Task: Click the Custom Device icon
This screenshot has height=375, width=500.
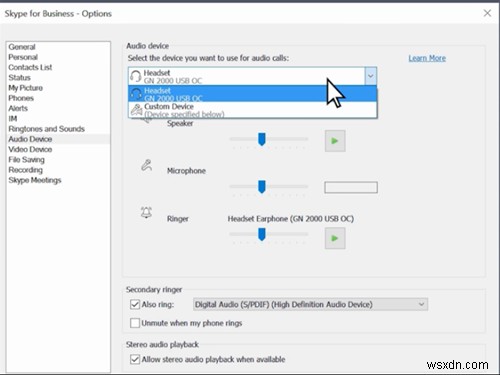Action: pos(136,109)
